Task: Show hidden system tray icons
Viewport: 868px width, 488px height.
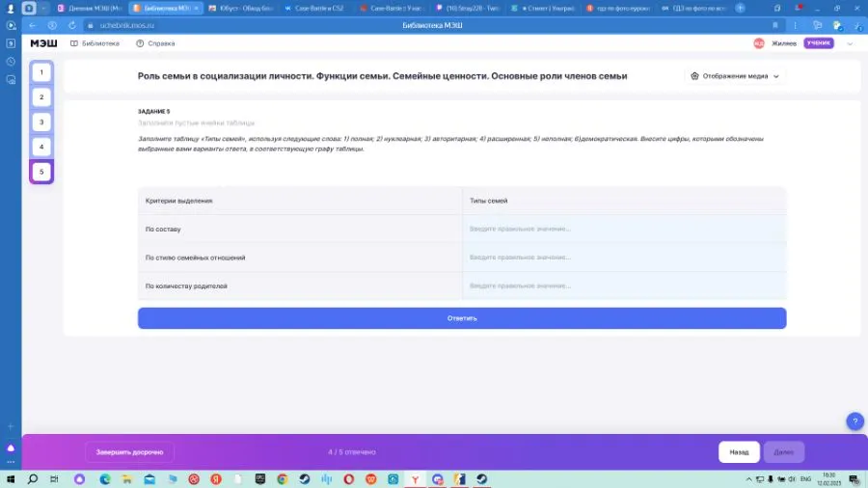Action: 748,479
